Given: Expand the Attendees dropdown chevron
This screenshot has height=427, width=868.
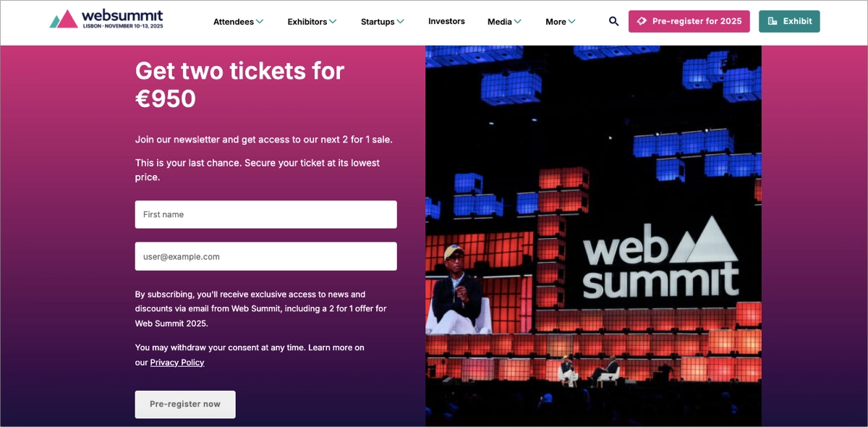Looking at the screenshot, I should (260, 22).
